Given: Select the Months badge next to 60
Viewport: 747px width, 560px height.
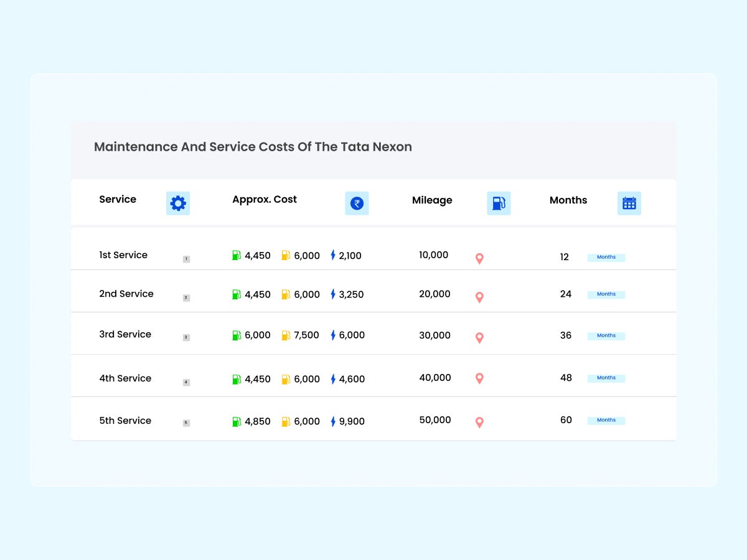Looking at the screenshot, I should pyautogui.click(x=606, y=420).
